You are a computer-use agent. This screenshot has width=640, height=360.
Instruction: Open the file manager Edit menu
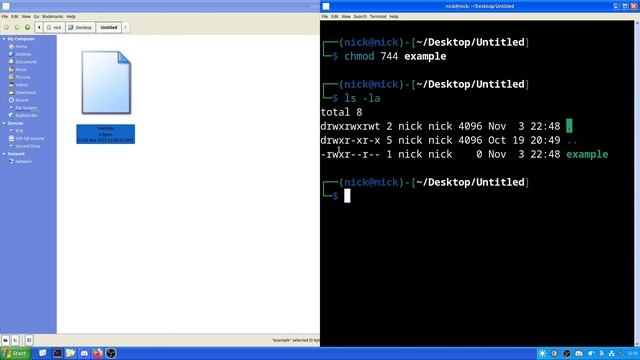pos(15,17)
